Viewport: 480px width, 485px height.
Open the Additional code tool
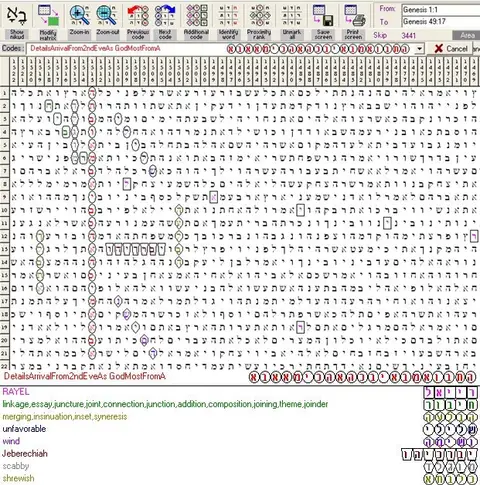[x=196, y=21]
